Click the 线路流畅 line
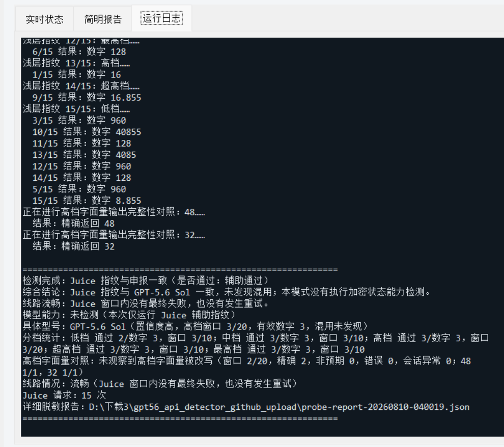 (146, 303)
